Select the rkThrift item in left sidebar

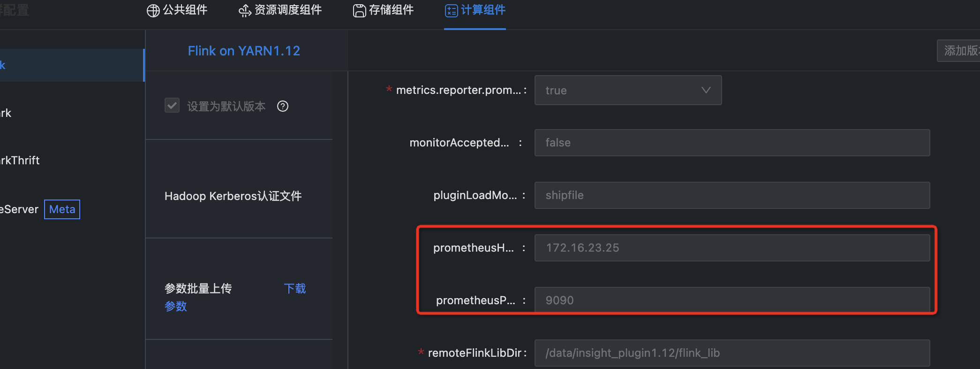coord(20,160)
